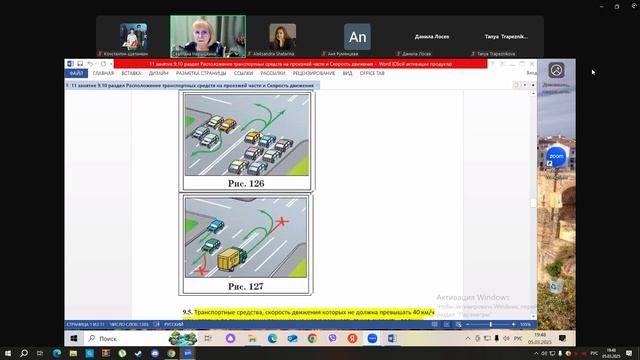Click the РУССКИЙ language indicator
Screen dimensions: 640x360
[x=174, y=324]
